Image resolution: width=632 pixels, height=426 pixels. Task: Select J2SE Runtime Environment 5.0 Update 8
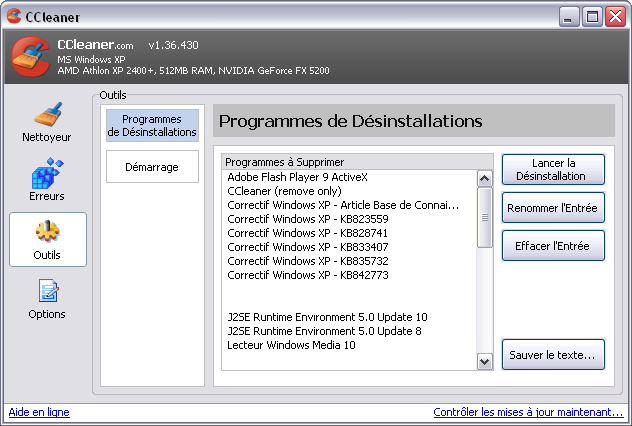click(324, 331)
